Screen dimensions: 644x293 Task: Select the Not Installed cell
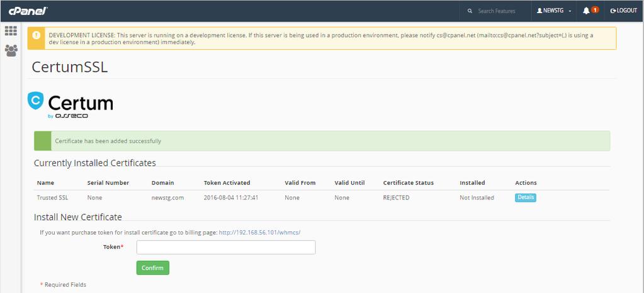477,197
